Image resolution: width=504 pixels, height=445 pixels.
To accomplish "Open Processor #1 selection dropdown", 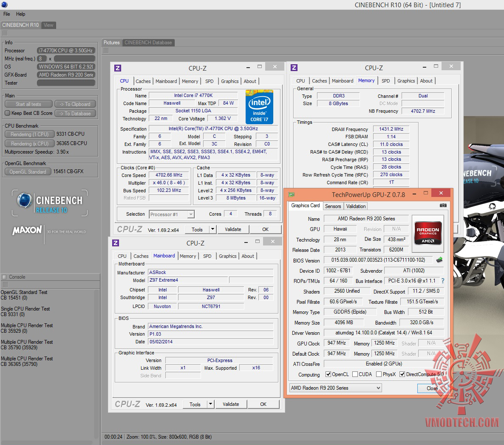I will tap(191, 214).
